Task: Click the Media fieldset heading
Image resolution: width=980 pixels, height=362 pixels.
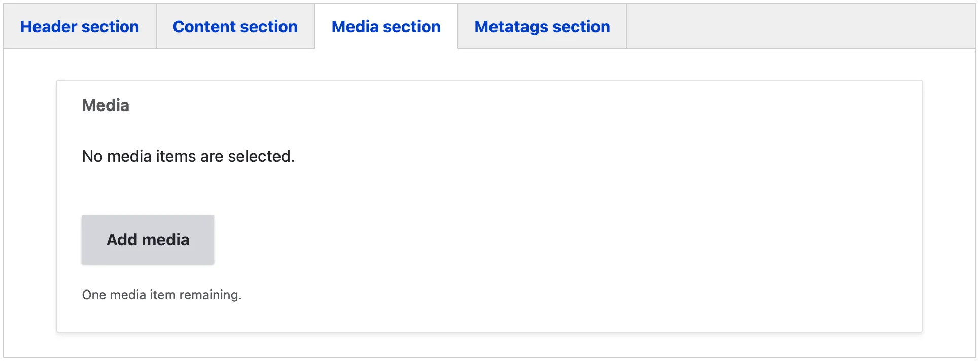Action: coord(106,105)
